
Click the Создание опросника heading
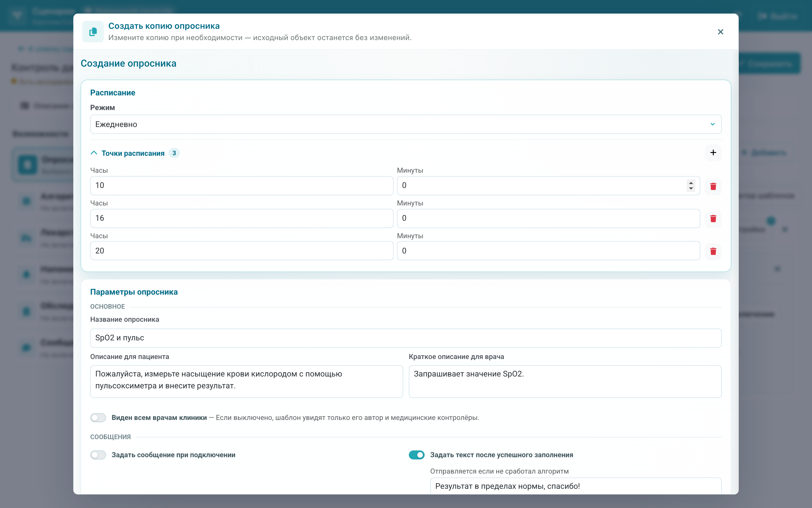click(129, 63)
